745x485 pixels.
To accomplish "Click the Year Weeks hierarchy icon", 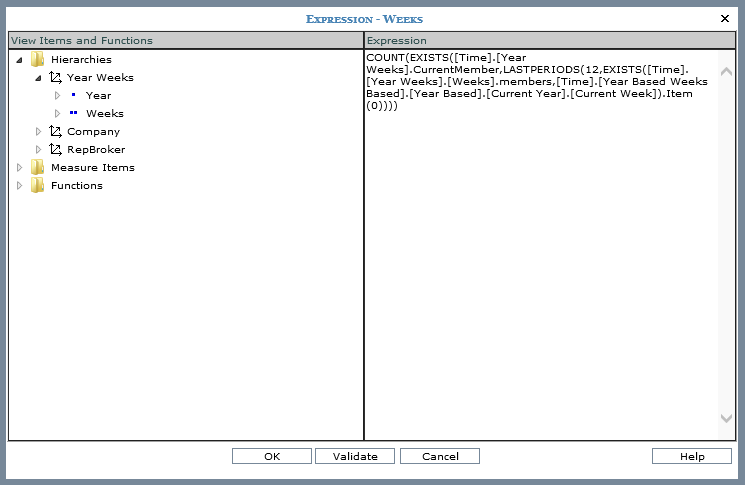I will pos(55,78).
